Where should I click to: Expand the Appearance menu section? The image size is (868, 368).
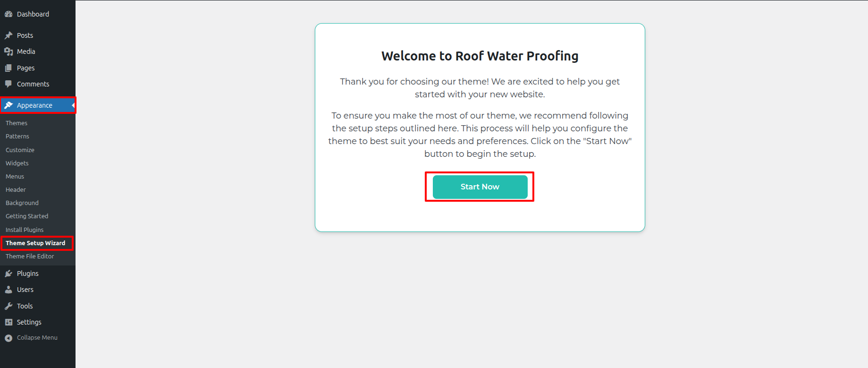tap(34, 105)
